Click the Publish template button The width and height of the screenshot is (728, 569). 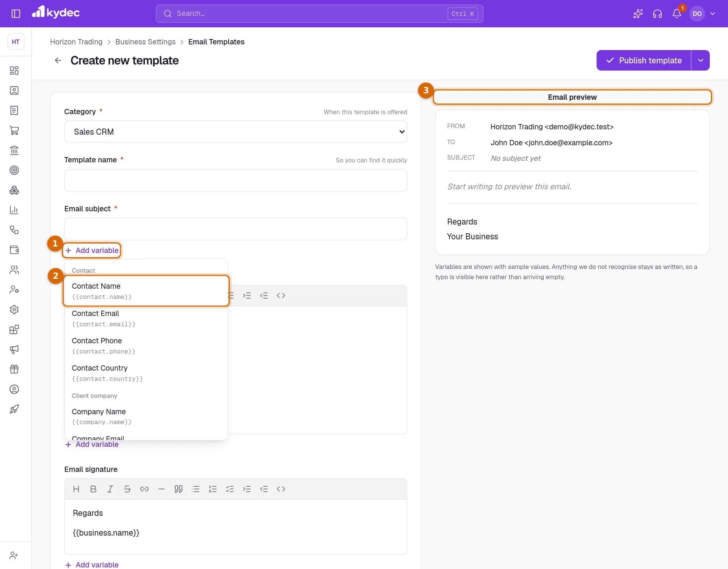[643, 60]
